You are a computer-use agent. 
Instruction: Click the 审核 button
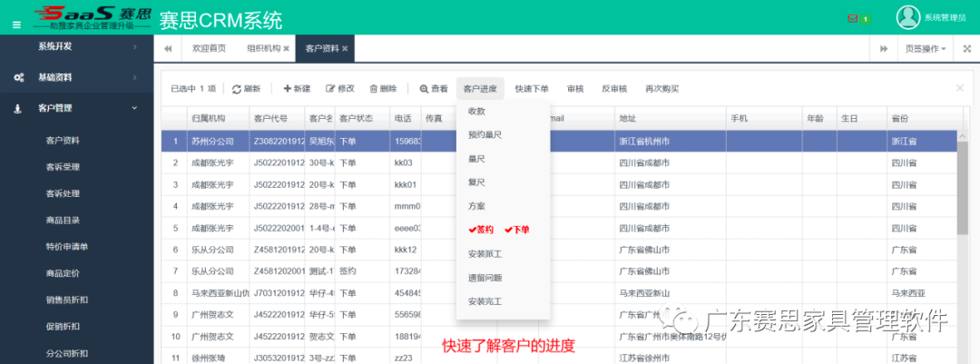575,89
